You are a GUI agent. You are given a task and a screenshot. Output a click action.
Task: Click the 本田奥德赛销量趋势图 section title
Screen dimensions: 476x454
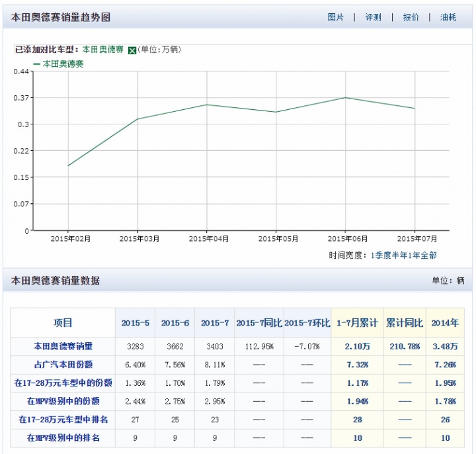point(61,17)
